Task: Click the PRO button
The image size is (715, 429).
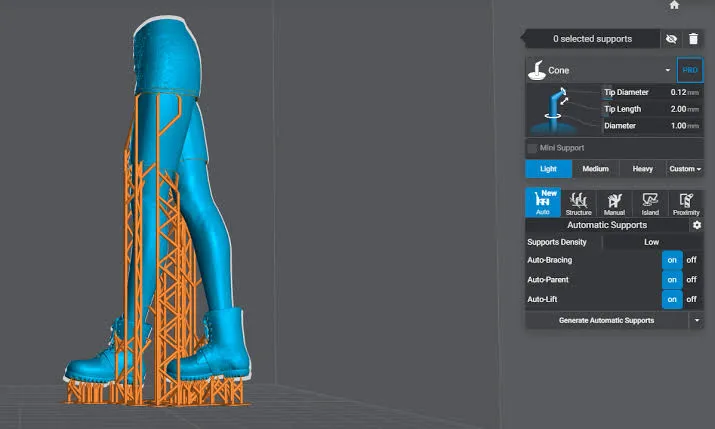Action: pyautogui.click(x=690, y=70)
